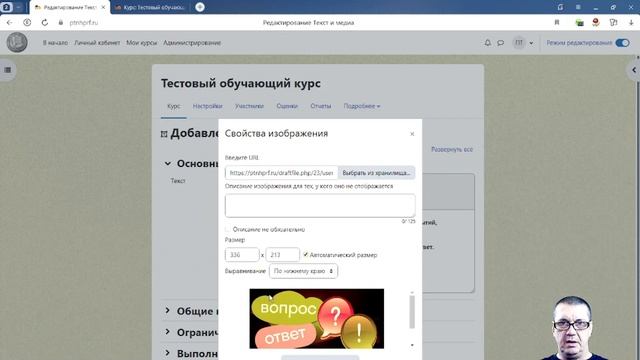Switch to the Отчеты tab
Screen dimensions: 640x360
(x=320, y=106)
